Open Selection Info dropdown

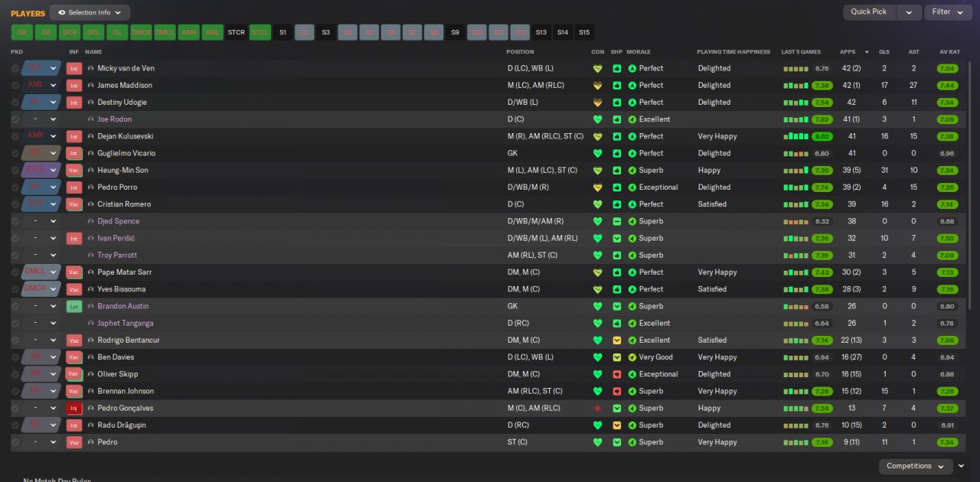[90, 13]
